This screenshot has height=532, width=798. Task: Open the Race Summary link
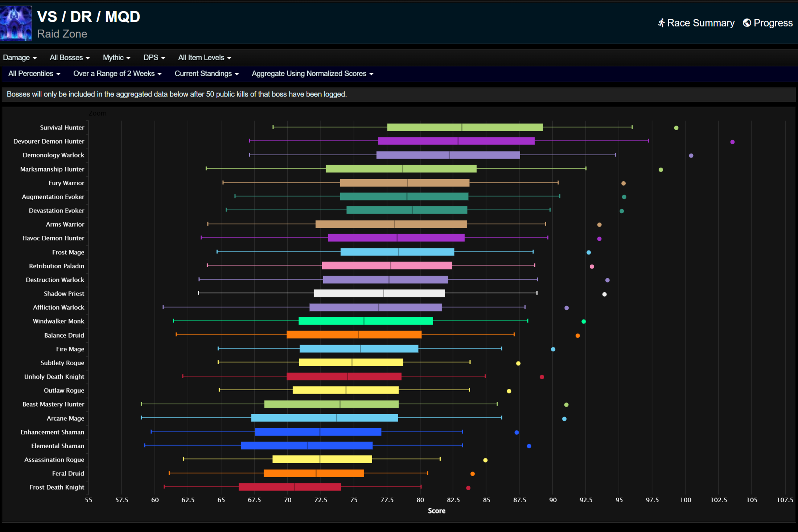[700, 23]
